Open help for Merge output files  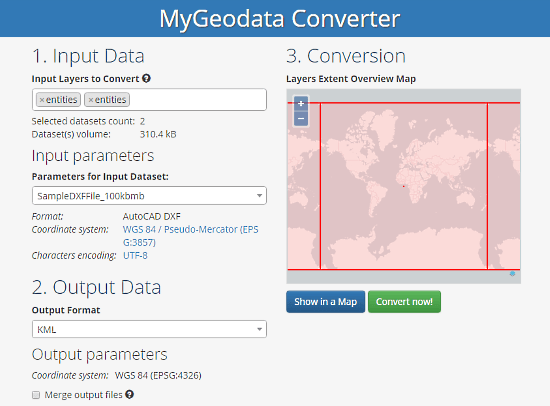129,394
